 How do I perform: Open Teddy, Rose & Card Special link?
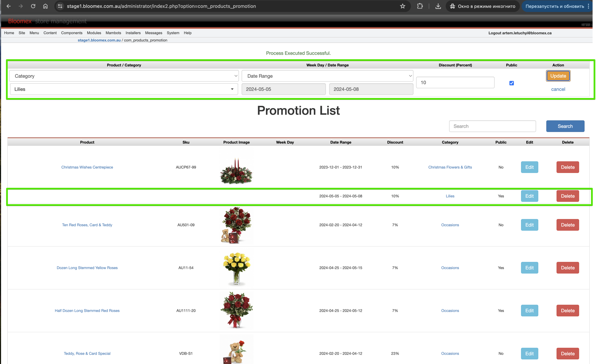click(87, 353)
